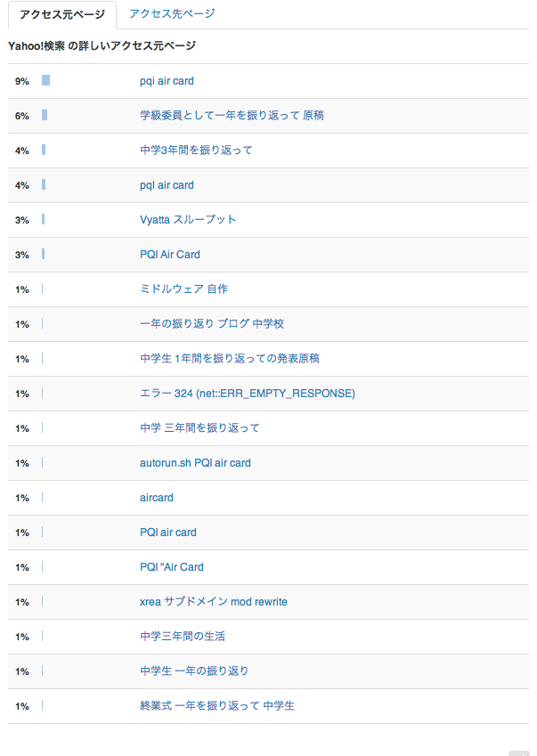Click the aircard keyword link
Screen dimensions: 537x756
157,498
